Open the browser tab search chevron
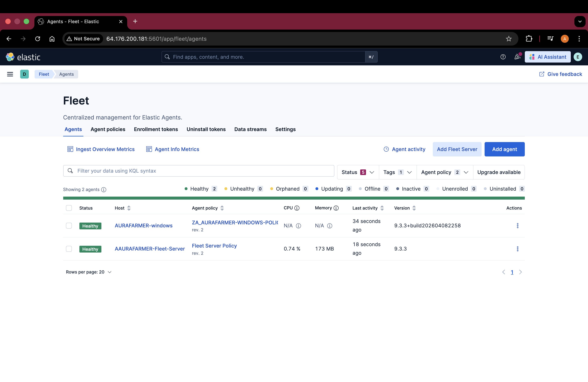 [x=580, y=21]
